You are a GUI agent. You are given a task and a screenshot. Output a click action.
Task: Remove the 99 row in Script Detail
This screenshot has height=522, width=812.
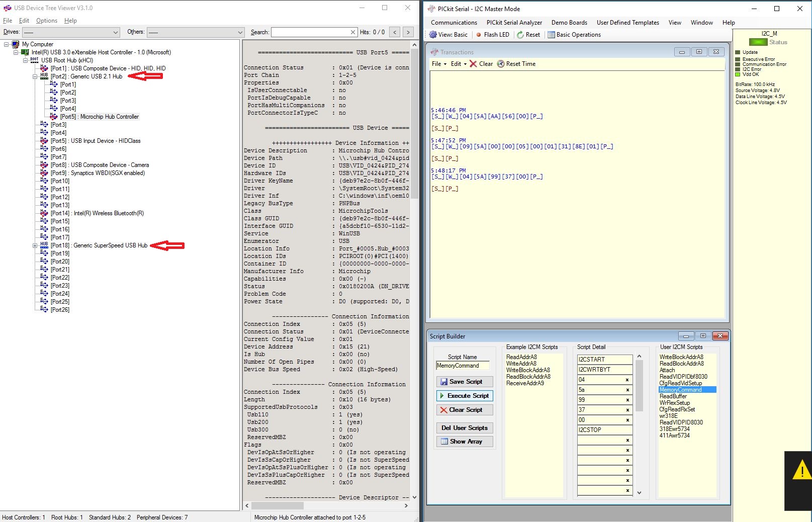coord(627,400)
